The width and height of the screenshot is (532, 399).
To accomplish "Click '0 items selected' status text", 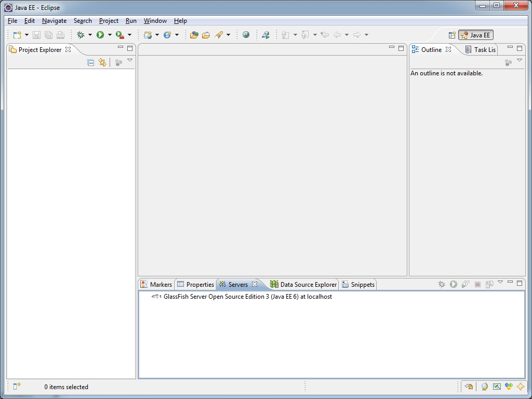I will pyautogui.click(x=66, y=387).
